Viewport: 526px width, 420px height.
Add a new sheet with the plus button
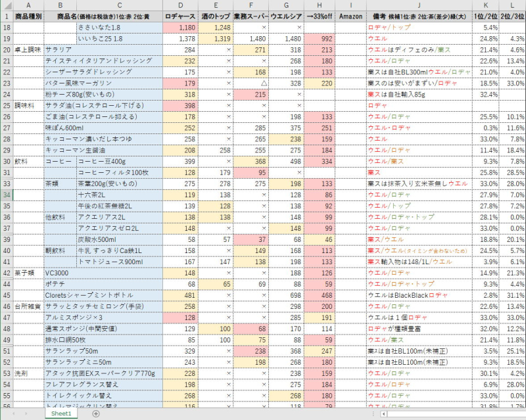tap(95, 413)
